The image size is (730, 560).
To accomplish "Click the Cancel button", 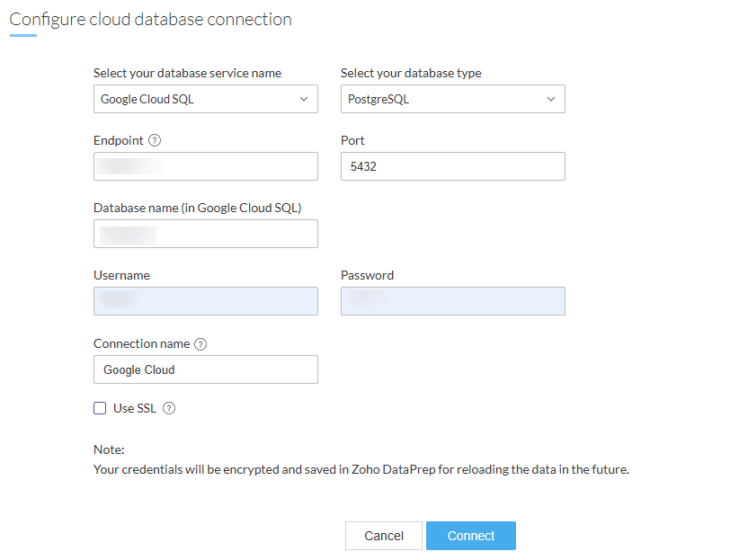I will click(384, 536).
